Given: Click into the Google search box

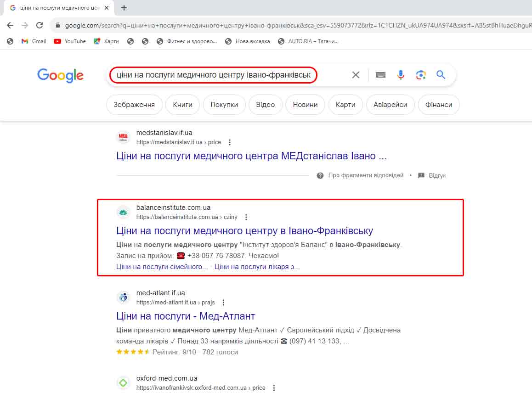Looking at the screenshot, I should coord(214,75).
